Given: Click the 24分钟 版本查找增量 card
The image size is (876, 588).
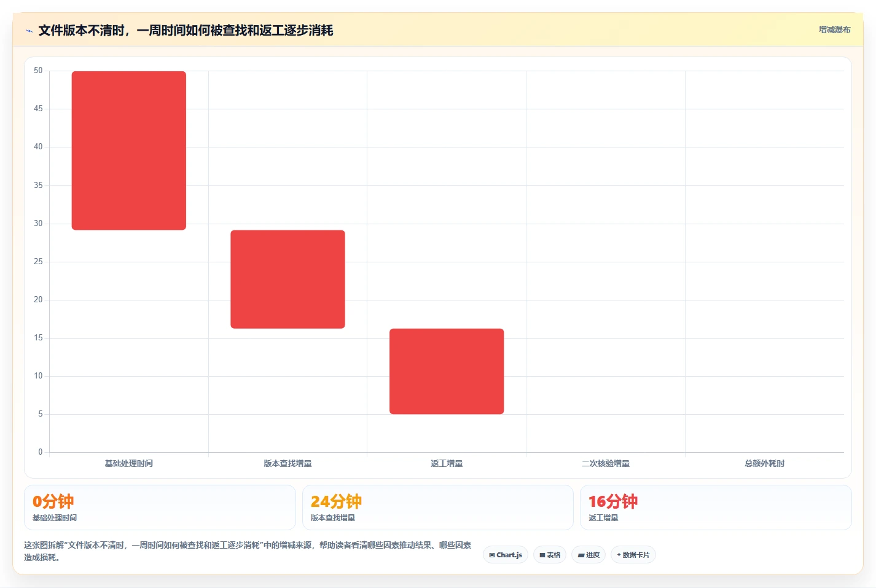Looking at the screenshot, I should coord(437,508).
